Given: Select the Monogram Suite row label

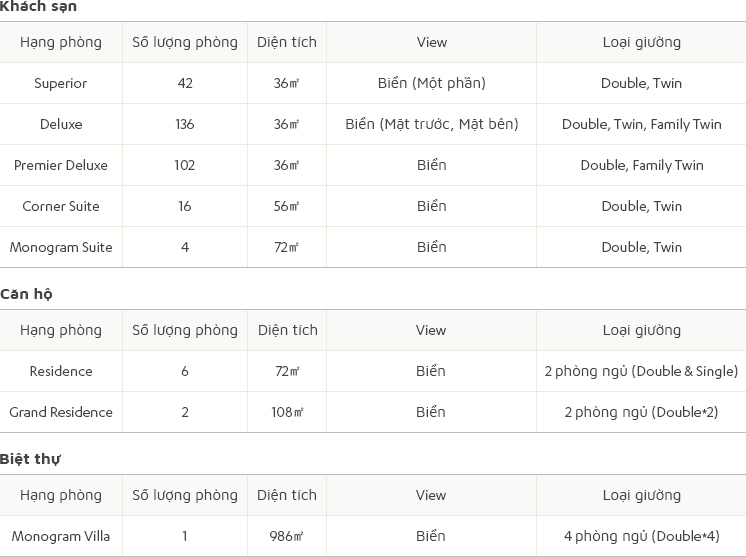Looking at the screenshot, I should coord(61,247).
